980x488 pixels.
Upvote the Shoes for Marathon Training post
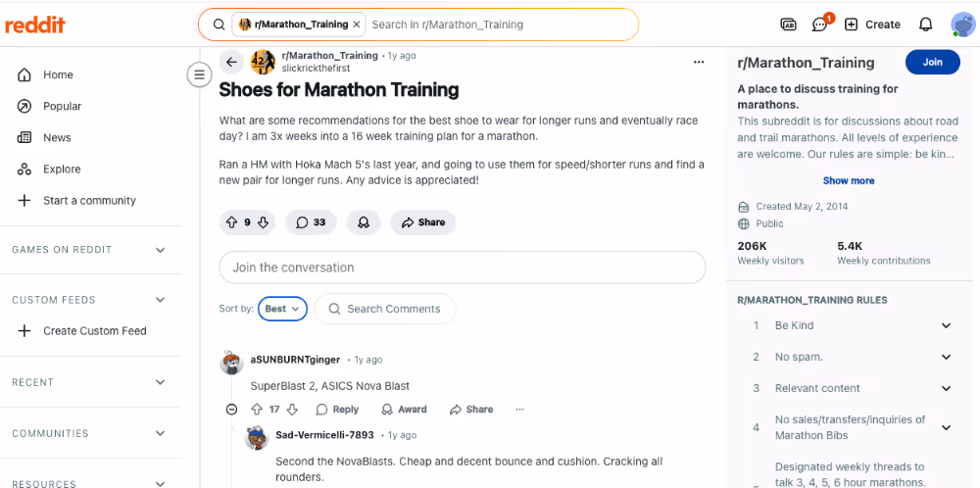pos(231,222)
